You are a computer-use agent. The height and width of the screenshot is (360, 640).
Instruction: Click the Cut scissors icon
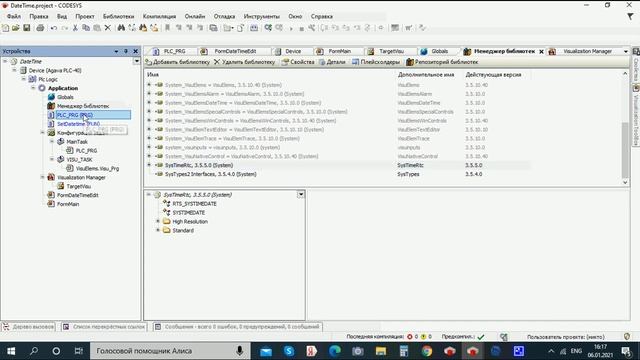coord(75,28)
